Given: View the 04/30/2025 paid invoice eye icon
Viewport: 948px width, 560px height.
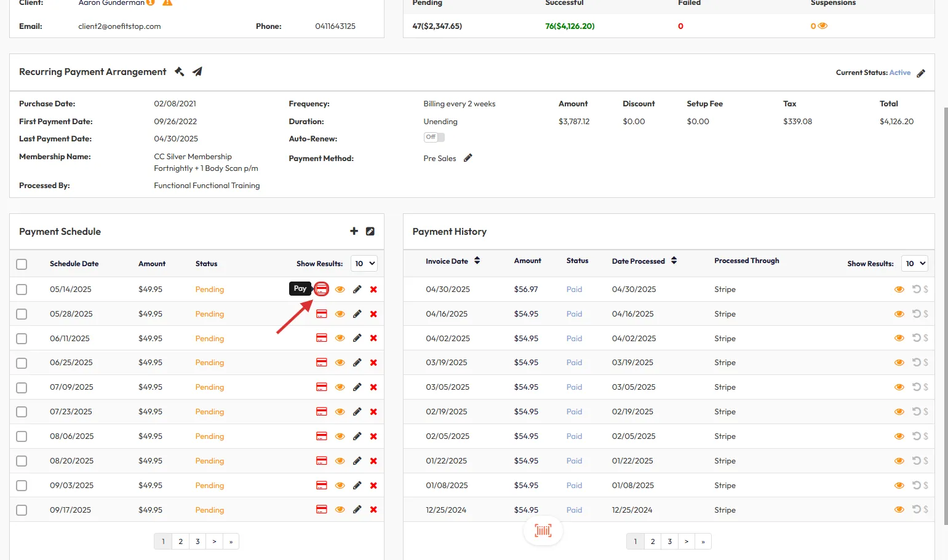Looking at the screenshot, I should [x=899, y=290].
